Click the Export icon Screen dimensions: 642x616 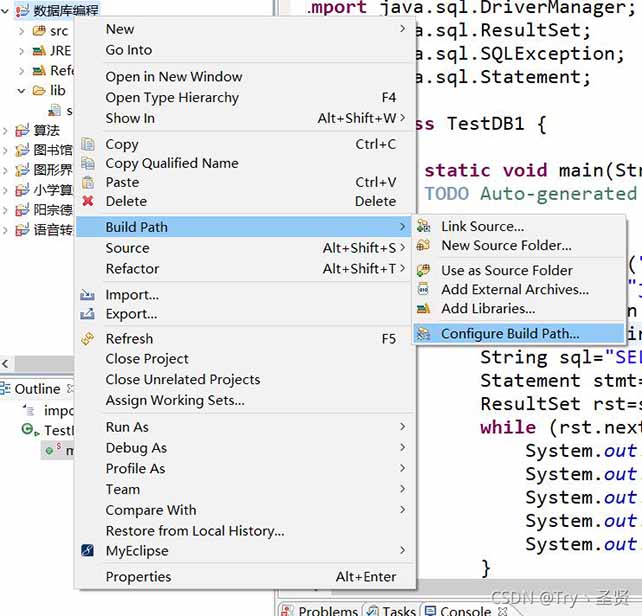(x=87, y=314)
